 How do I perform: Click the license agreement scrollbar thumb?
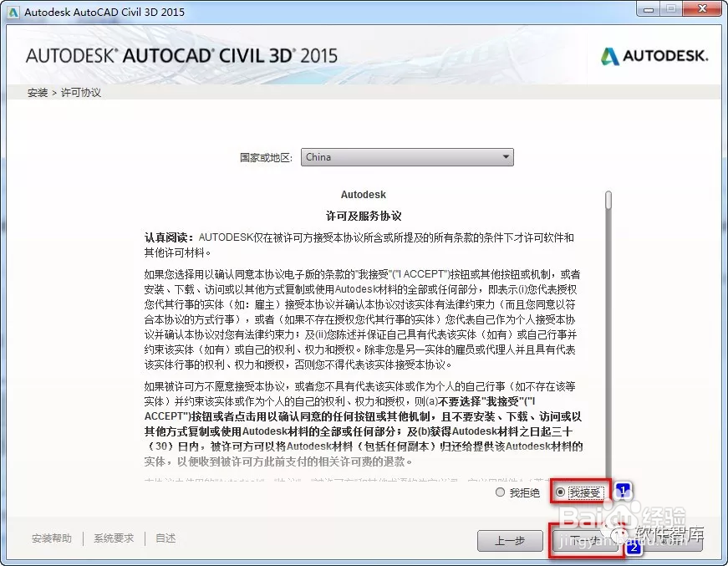pyautogui.click(x=608, y=200)
